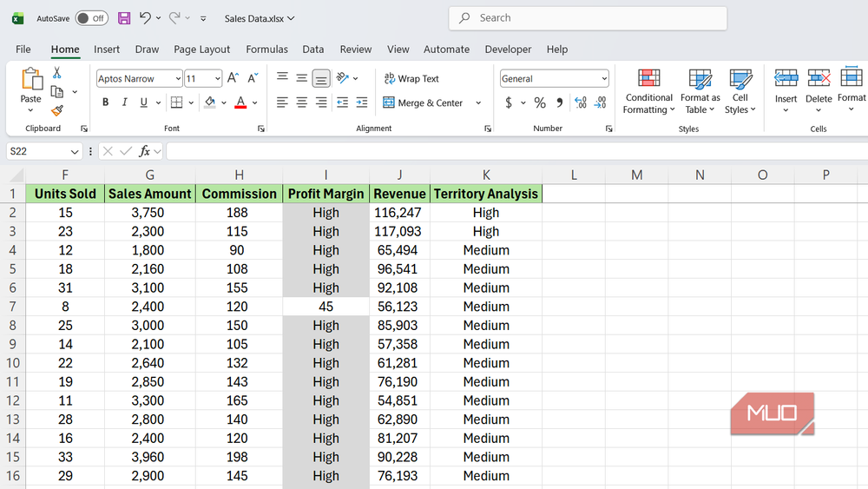
Task: Select the cell containing 45
Action: [326, 307]
